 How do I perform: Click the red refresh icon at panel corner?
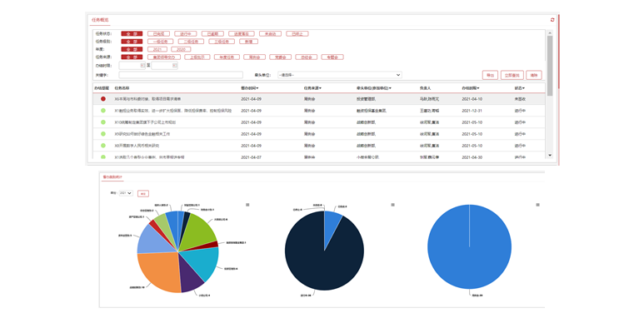pyautogui.click(x=552, y=20)
